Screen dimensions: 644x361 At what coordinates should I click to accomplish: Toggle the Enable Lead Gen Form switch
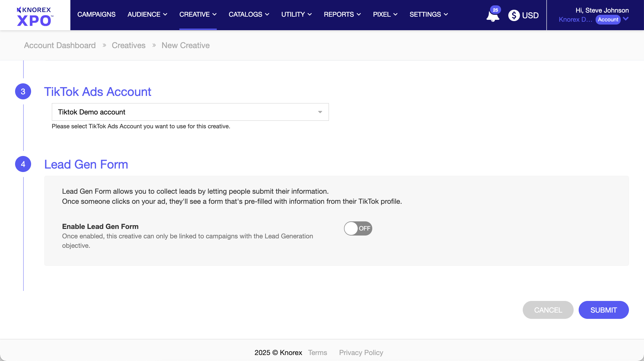(358, 228)
